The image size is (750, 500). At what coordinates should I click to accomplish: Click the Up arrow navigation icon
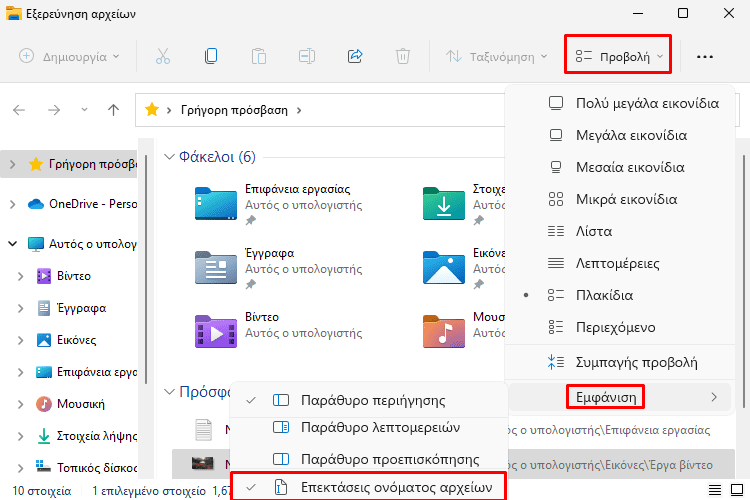tap(113, 110)
